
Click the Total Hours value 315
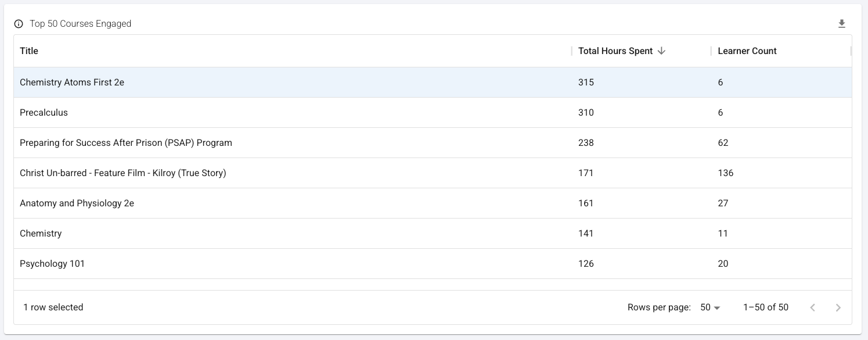pos(586,83)
